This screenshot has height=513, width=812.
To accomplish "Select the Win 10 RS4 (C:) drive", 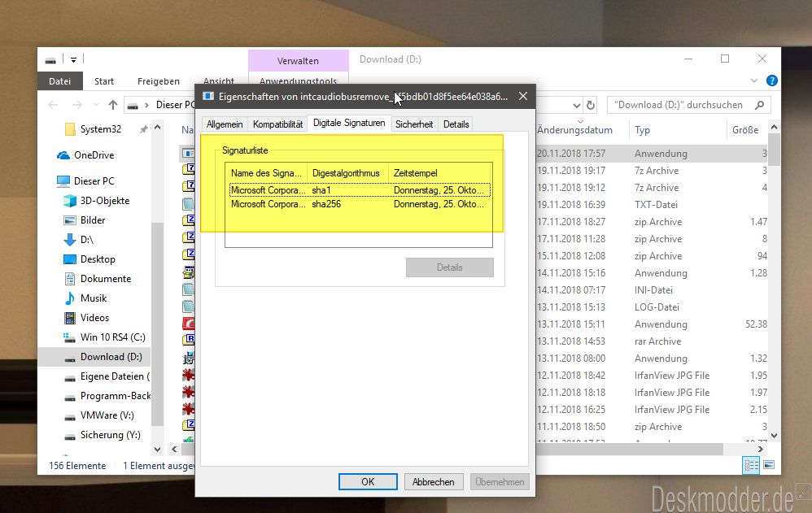I will click(112, 337).
